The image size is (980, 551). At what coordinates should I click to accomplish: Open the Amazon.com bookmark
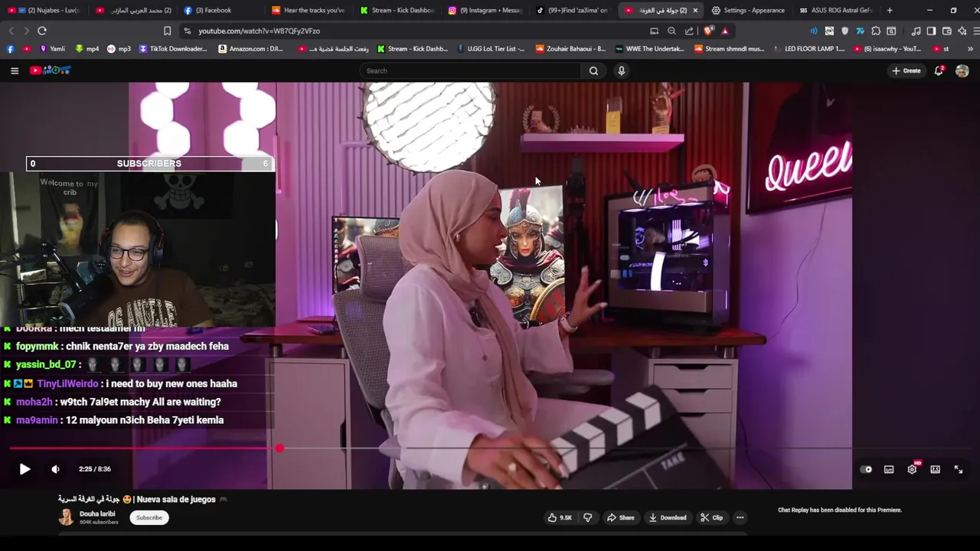(250, 48)
